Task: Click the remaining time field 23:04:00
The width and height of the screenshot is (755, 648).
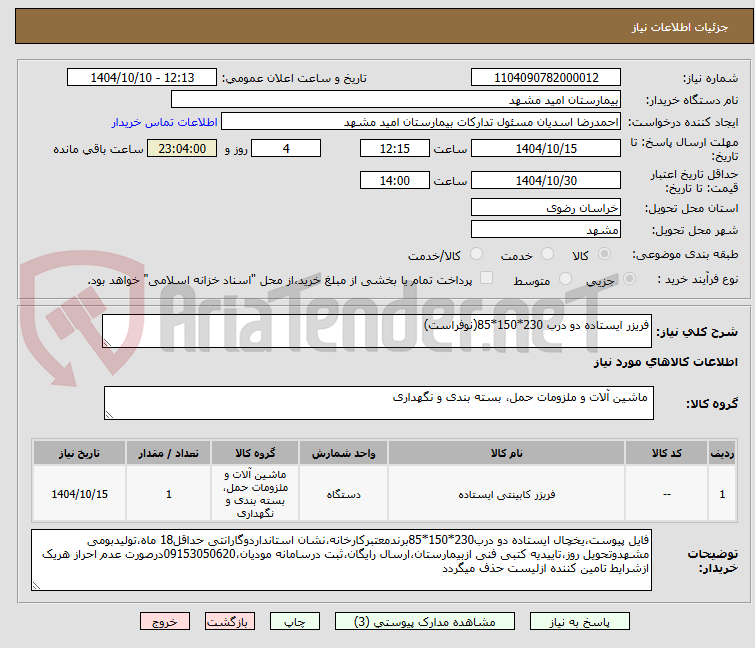Action: 182,148
